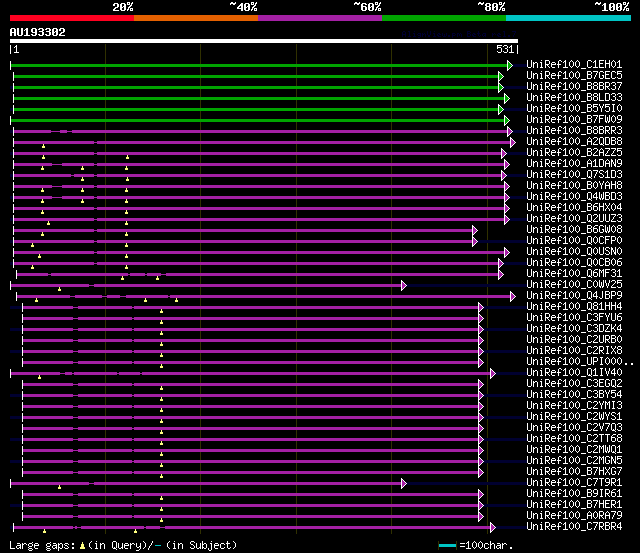Click the green arrowhead of the UniRef100_B7GEC5 alignment
This screenshot has height=553, width=640.
click(501, 76)
